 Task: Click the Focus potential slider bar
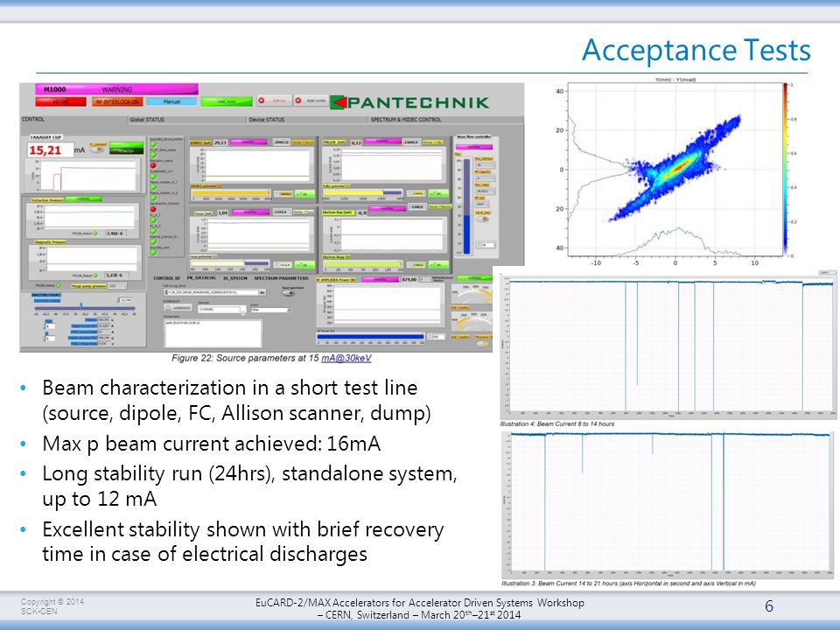(x=230, y=263)
